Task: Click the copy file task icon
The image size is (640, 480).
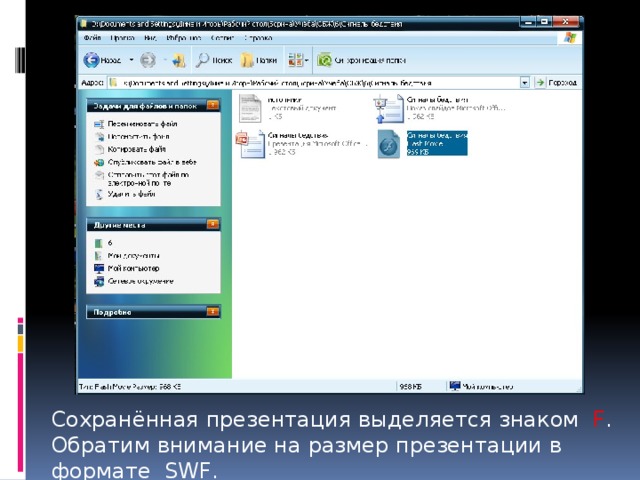Action: point(99,149)
